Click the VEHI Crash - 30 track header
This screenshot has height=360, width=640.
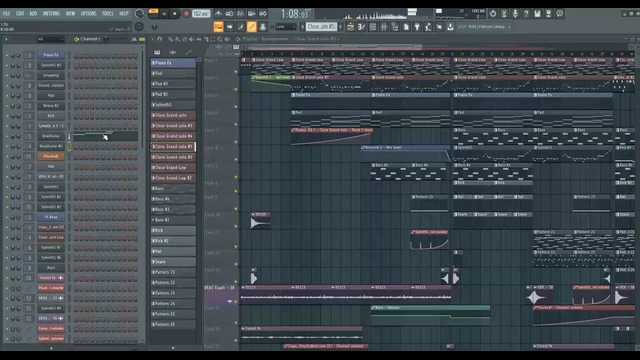coord(221,295)
